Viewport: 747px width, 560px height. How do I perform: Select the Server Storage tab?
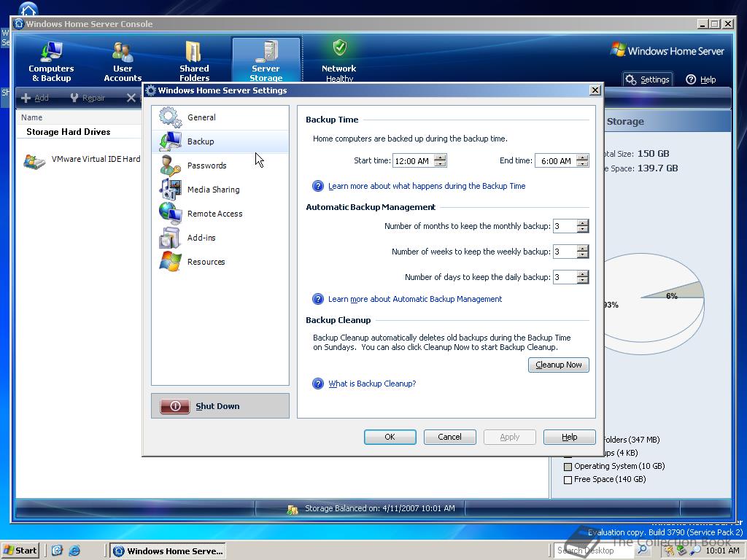266,61
